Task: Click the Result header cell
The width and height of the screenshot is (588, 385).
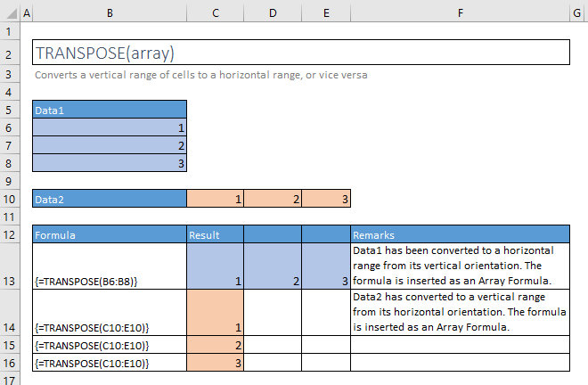Action: pos(216,234)
